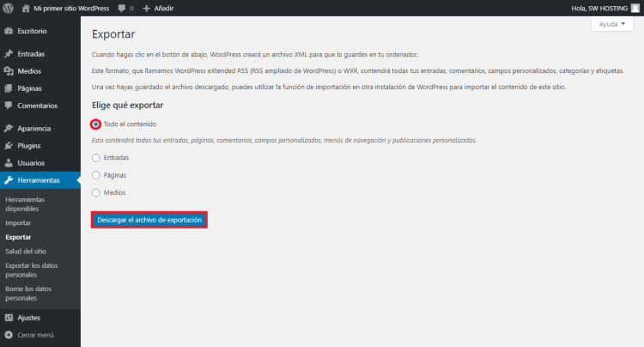Select the Medios export radio button
The height and width of the screenshot is (347, 644).
tap(95, 192)
